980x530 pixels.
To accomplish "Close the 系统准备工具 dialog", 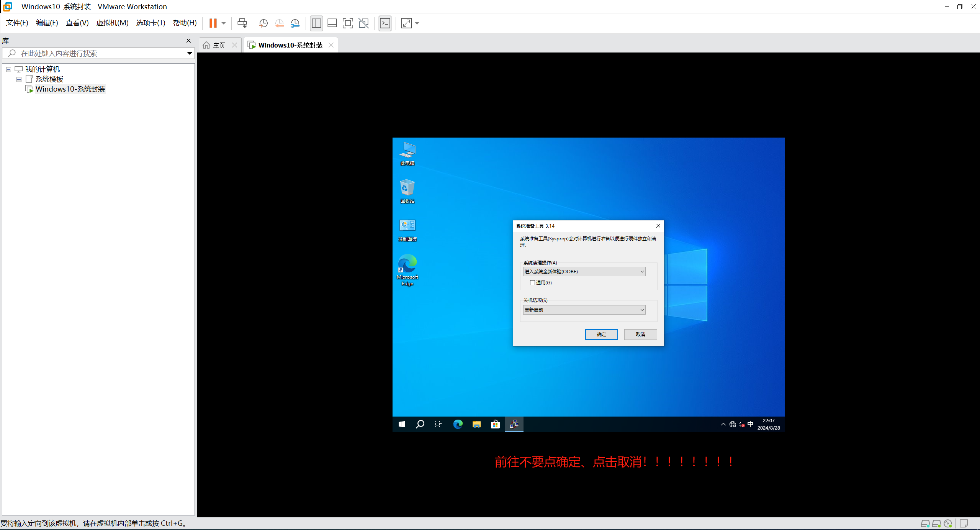I will [x=658, y=226].
